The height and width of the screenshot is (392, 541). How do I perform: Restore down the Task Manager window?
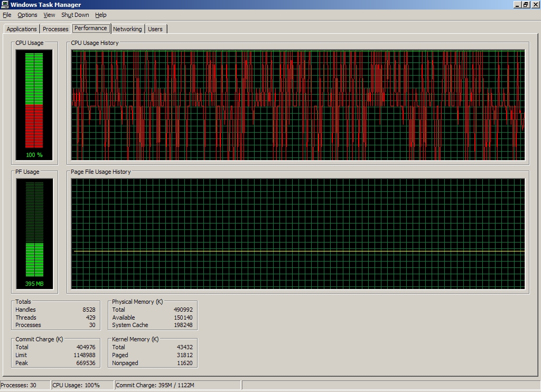pos(526,4)
